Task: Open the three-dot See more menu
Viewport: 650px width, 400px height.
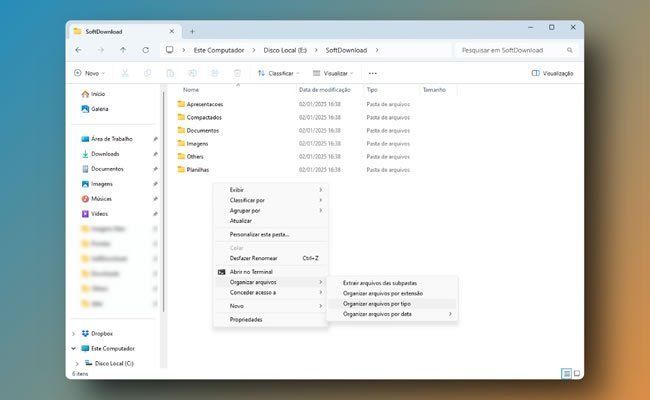Action: tap(373, 73)
